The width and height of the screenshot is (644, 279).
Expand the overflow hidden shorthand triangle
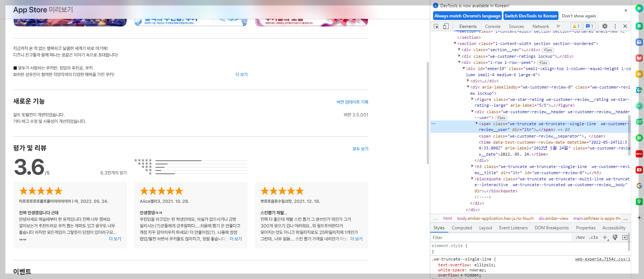point(462,275)
